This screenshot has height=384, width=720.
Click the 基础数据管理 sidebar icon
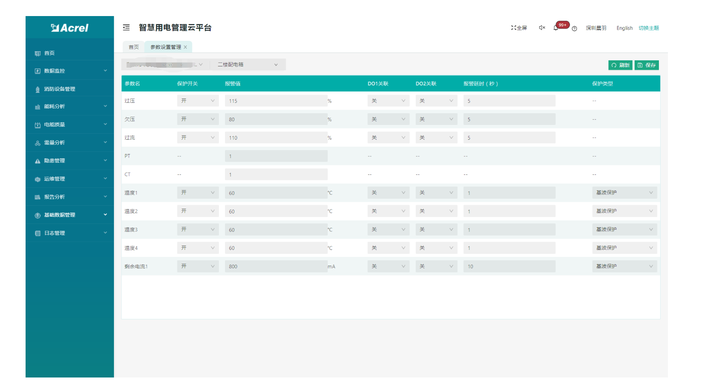tap(38, 215)
